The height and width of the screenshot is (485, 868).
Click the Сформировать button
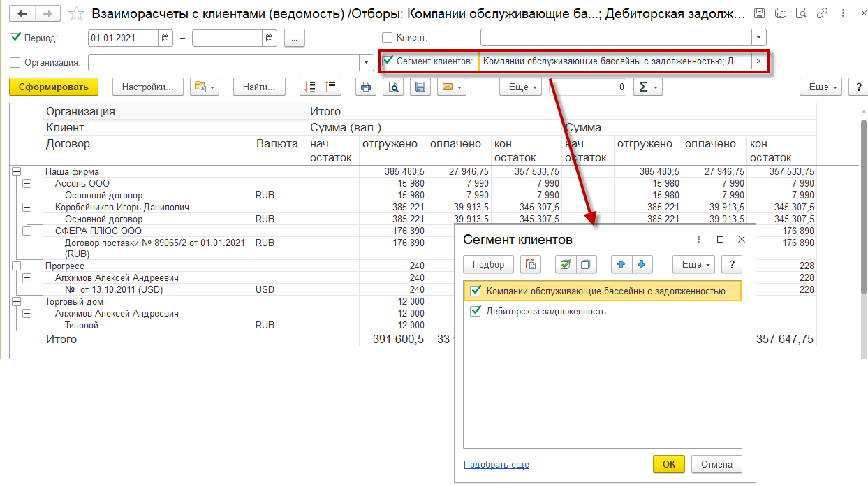click(54, 87)
